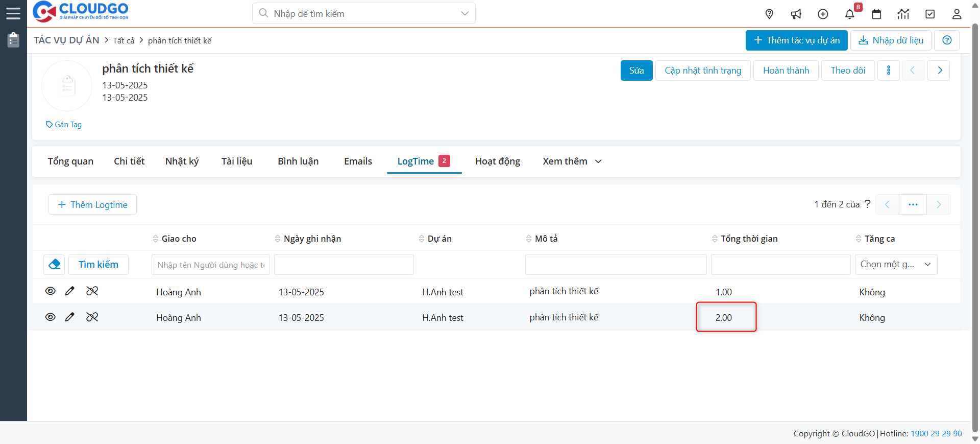Switch to Emails tab
The width and height of the screenshot is (980, 444).
point(358,161)
